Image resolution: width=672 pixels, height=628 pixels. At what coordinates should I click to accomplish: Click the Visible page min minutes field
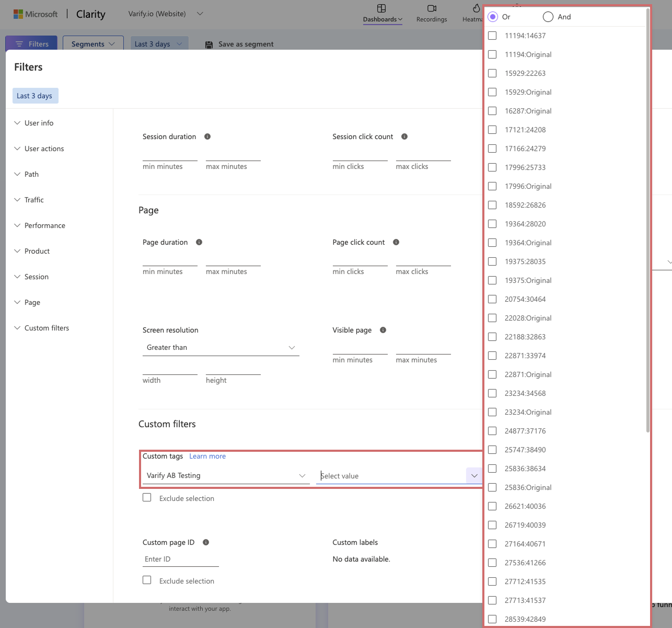(360, 348)
